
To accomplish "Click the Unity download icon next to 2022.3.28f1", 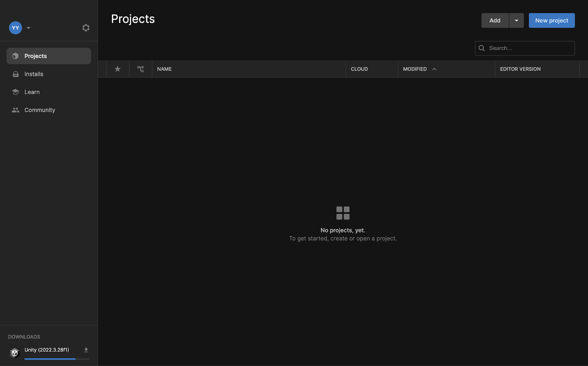I will point(86,350).
